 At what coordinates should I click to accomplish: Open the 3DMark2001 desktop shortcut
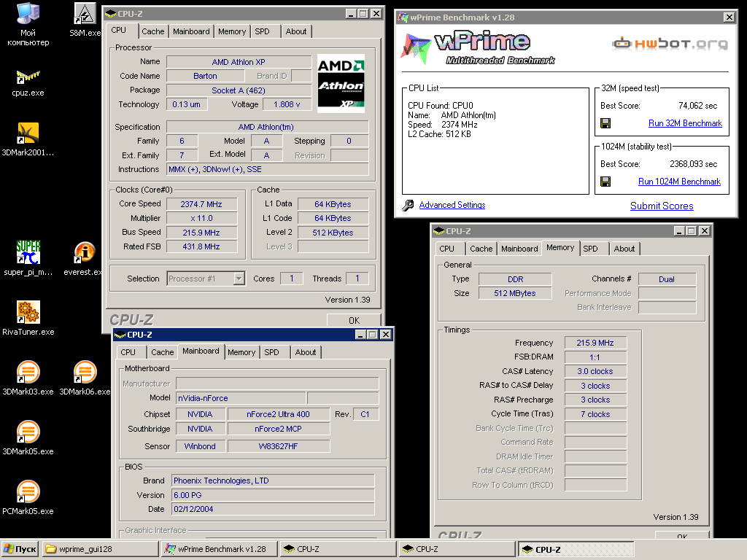(28, 140)
